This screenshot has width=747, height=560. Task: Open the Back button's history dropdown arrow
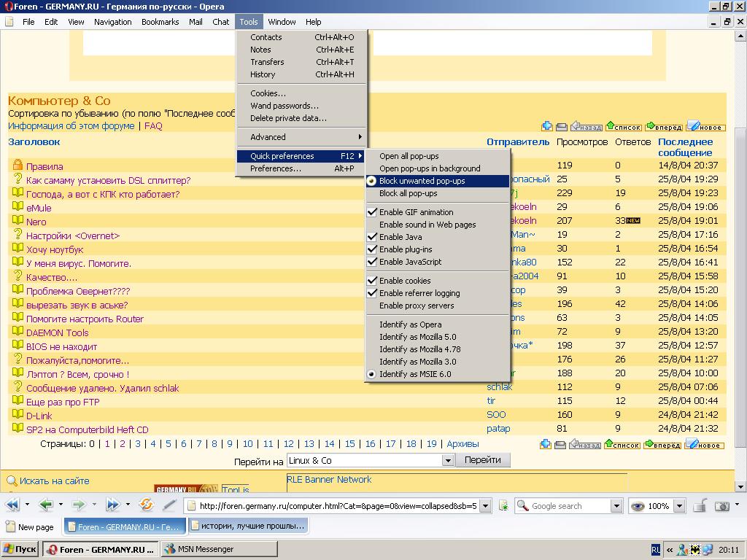[61, 505]
